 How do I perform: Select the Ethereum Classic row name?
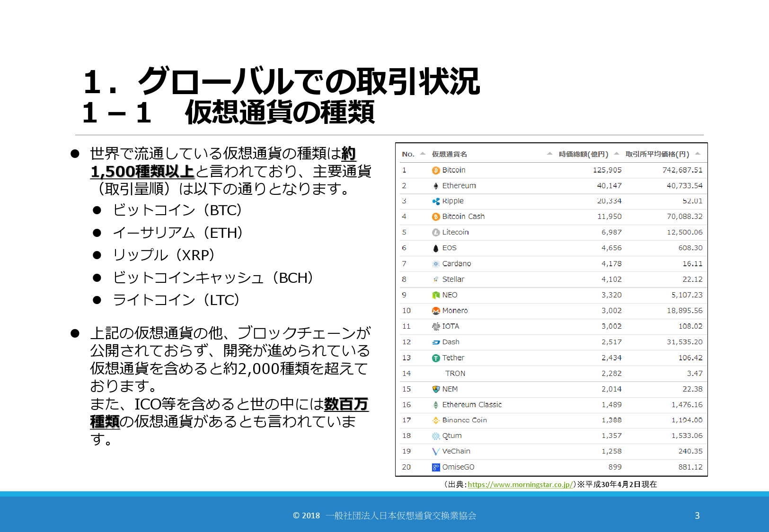tap(472, 405)
